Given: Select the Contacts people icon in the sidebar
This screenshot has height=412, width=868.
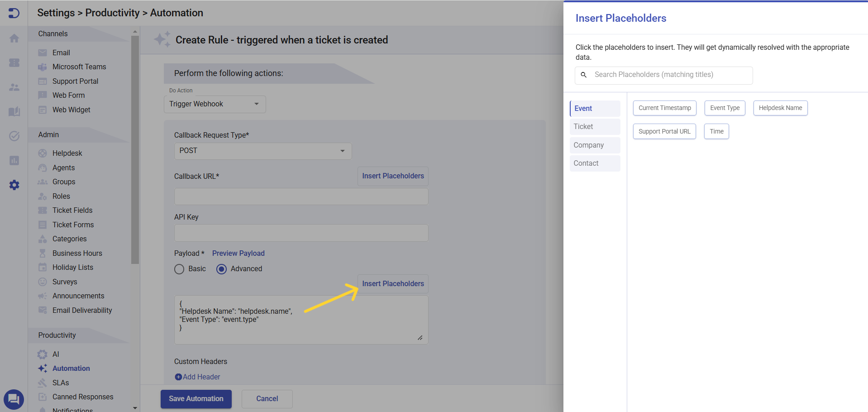Looking at the screenshot, I should [14, 87].
